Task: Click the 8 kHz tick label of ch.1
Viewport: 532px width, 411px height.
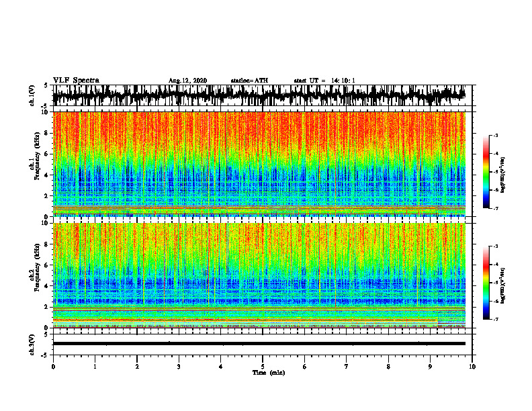Action: [47, 133]
